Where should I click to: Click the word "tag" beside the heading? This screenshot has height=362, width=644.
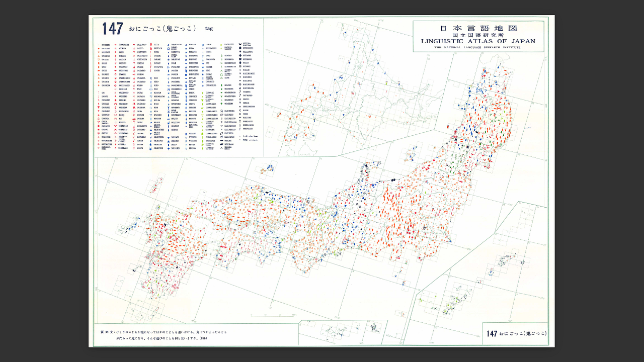(209, 29)
